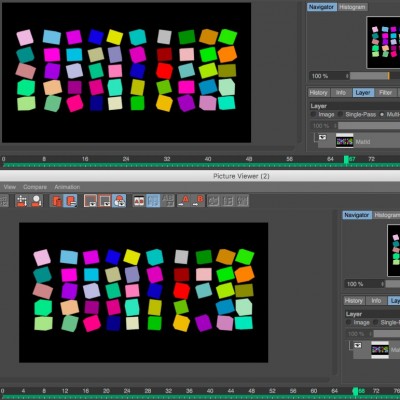Open the Animation menu
Screen dimensions: 400x400
pos(67,187)
